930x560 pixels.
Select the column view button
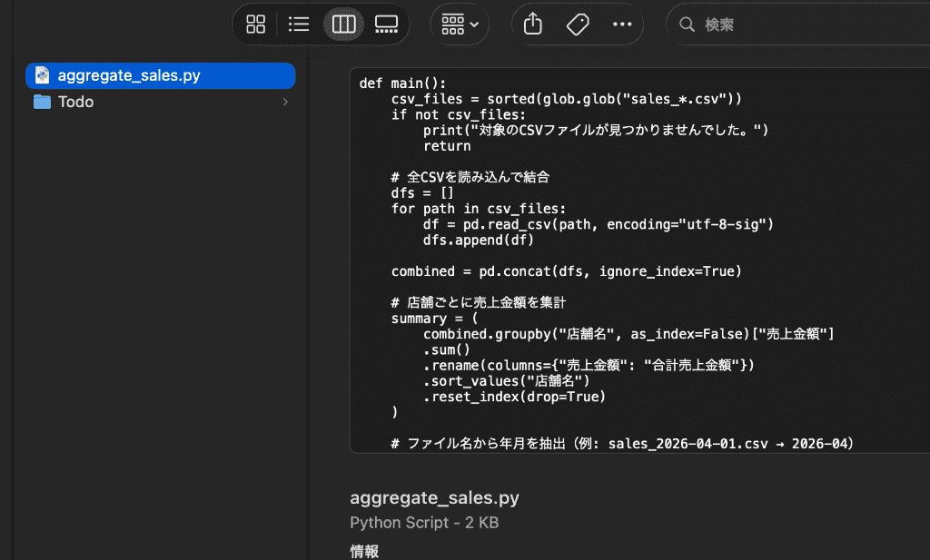point(343,25)
